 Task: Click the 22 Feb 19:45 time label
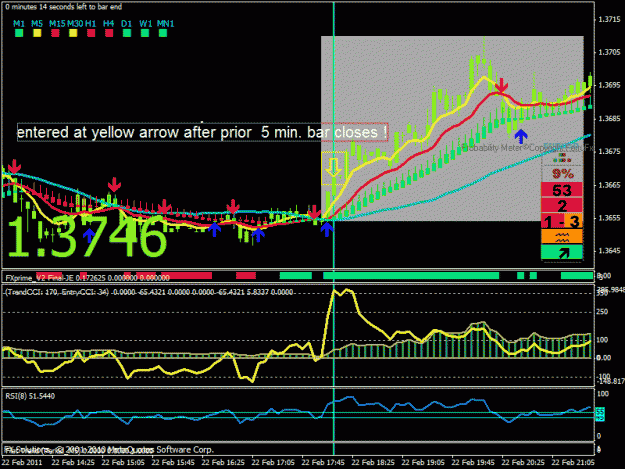(473, 462)
